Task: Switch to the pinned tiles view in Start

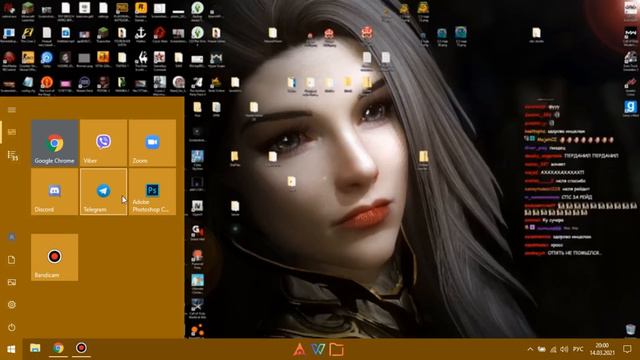Action: 12,132
